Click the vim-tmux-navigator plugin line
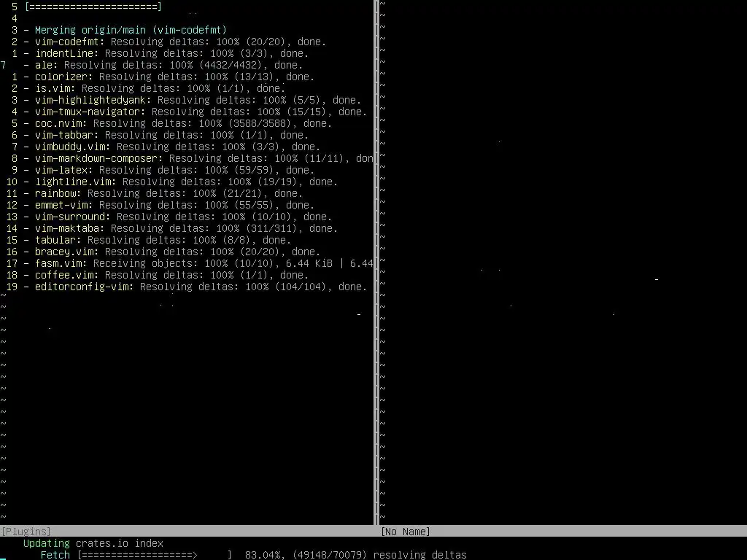The height and width of the screenshot is (560, 747). [x=196, y=112]
